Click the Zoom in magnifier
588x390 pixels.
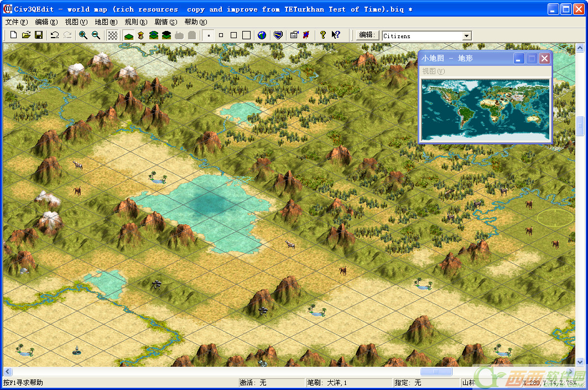pyautogui.click(x=83, y=35)
